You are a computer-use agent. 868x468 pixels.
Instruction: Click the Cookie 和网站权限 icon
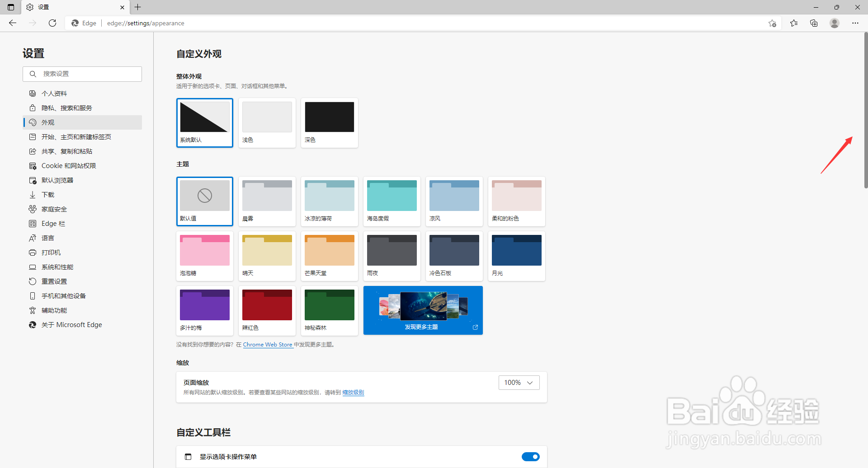coord(33,166)
